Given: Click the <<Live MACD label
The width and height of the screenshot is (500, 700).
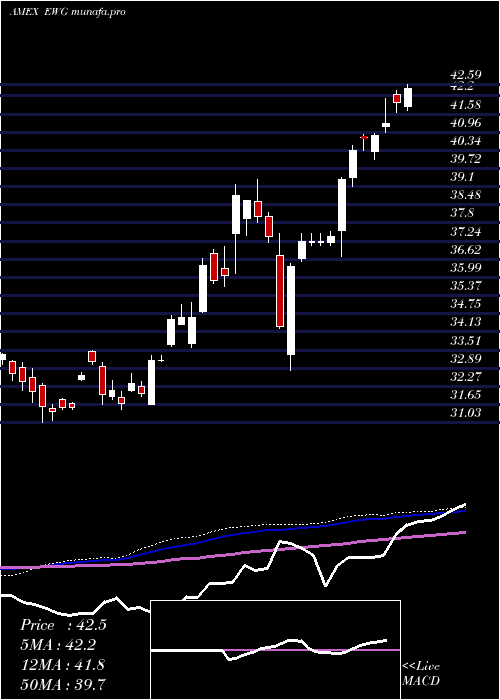Looking at the screenshot, I should [x=421, y=674].
